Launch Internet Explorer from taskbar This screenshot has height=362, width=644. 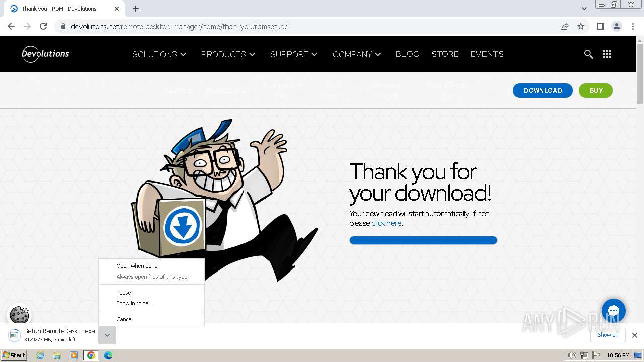pyautogui.click(x=40, y=355)
